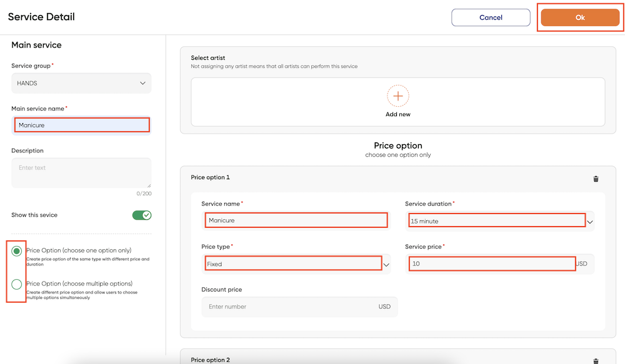Image resolution: width=625 pixels, height=364 pixels.
Task: Click the Price option 2 header
Action: point(211,360)
